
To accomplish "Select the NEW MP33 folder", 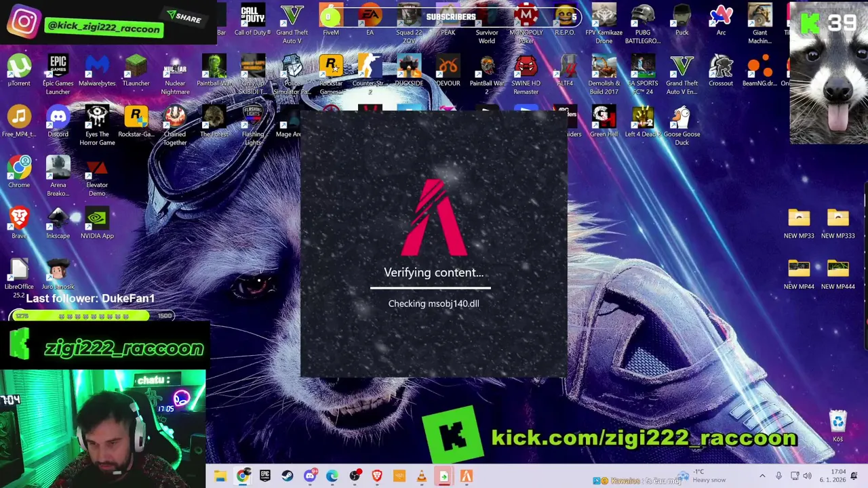I will click(x=799, y=224).
